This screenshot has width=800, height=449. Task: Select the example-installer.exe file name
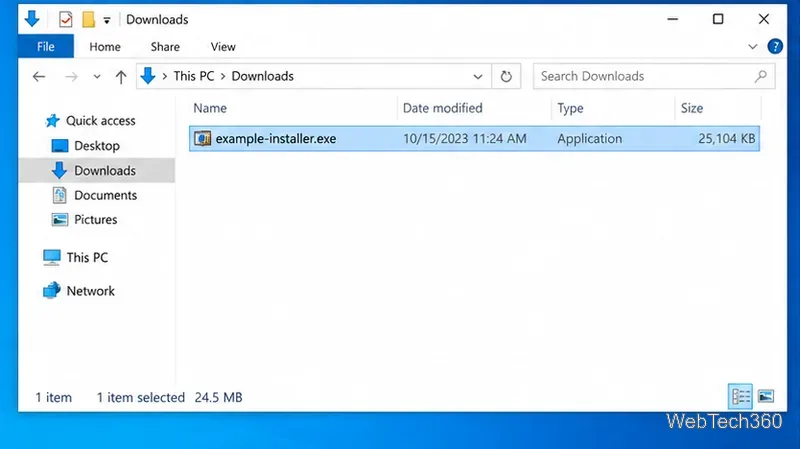(x=276, y=139)
